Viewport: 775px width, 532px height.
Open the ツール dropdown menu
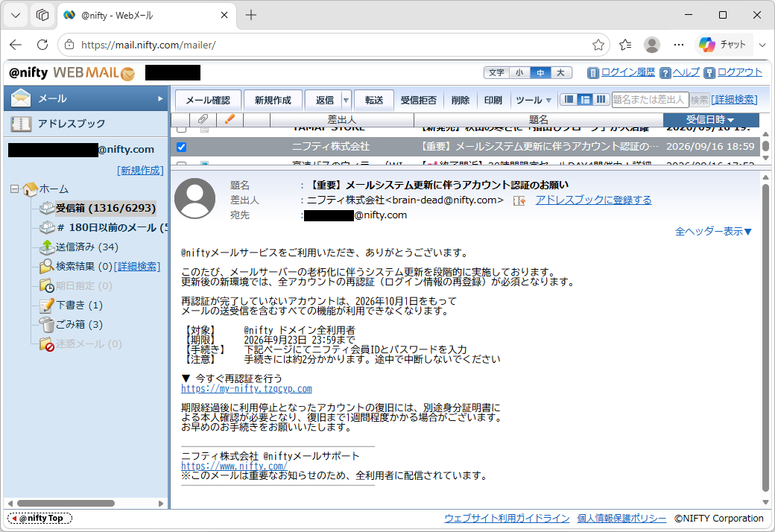(x=534, y=101)
